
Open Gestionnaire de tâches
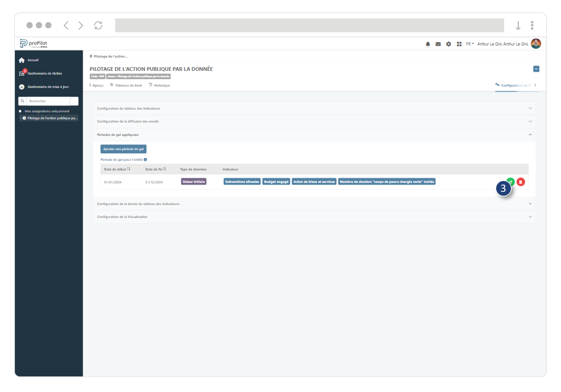45,73
